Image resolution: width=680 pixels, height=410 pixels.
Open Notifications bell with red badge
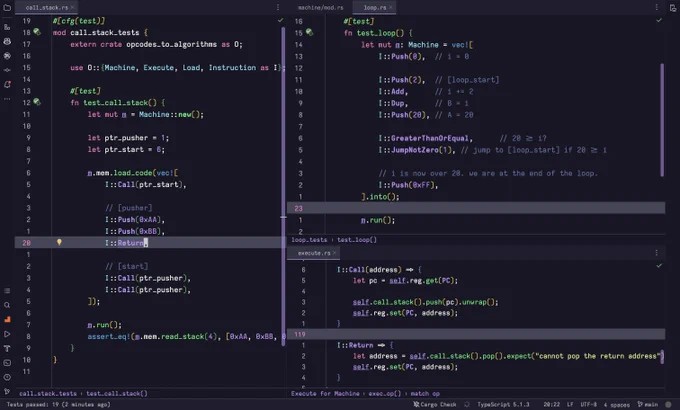click(7, 85)
